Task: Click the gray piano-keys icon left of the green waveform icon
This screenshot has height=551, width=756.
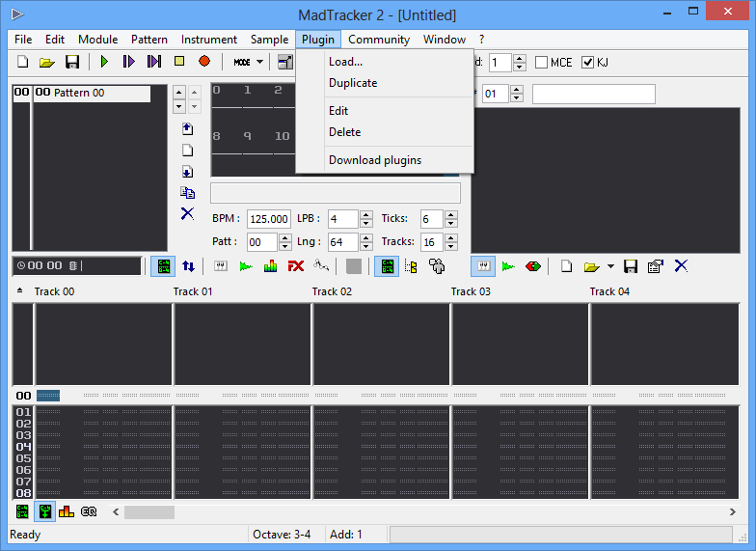Action: pyautogui.click(x=221, y=266)
